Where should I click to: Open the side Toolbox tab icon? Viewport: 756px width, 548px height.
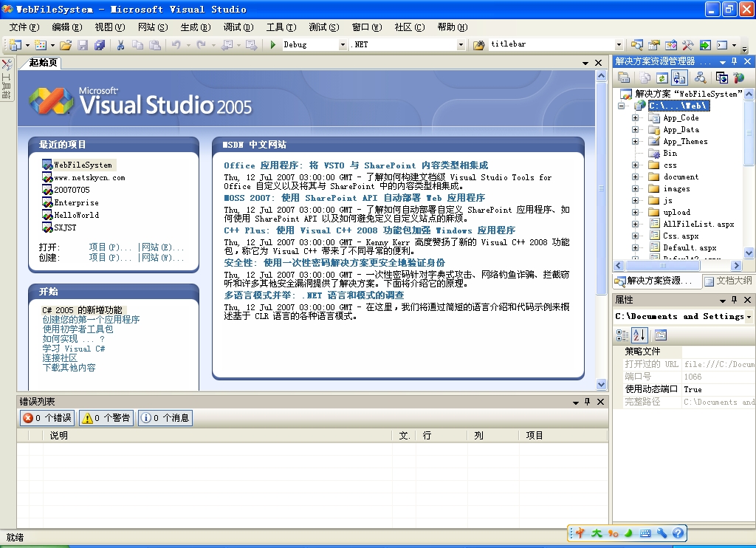pos(7,78)
